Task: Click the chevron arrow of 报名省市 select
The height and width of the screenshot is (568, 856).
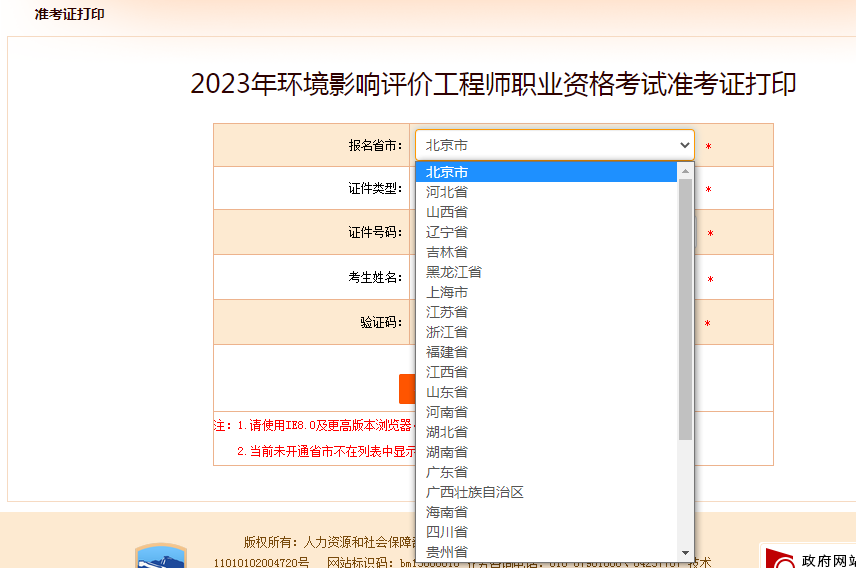Action: click(x=685, y=145)
